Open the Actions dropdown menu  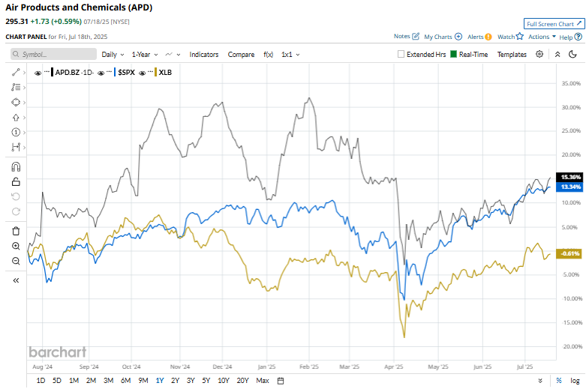point(542,37)
